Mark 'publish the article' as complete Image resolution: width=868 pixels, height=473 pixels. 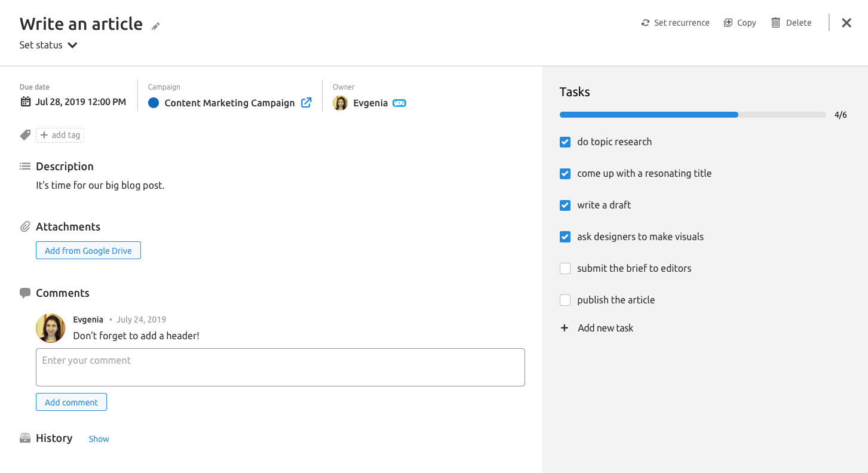565,300
